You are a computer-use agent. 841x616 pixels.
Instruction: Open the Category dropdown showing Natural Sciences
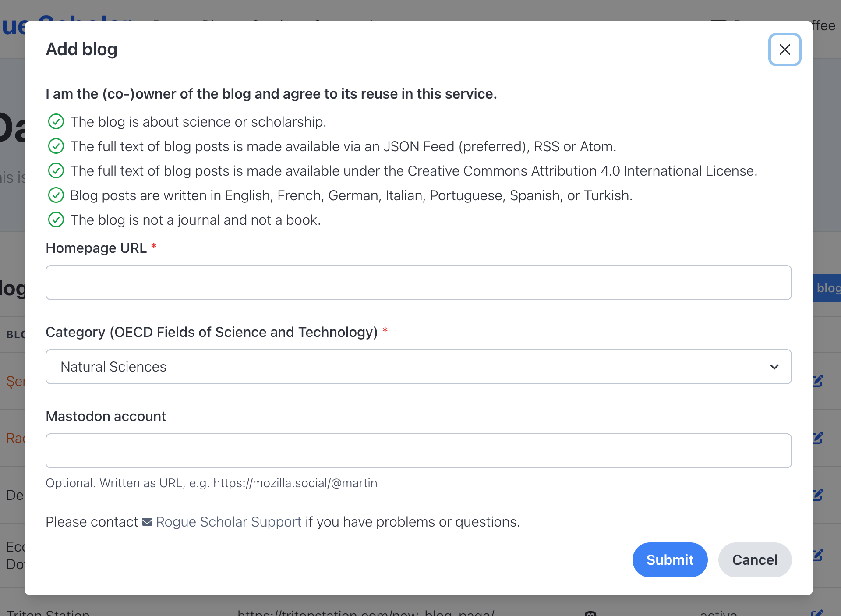[x=418, y=367]
